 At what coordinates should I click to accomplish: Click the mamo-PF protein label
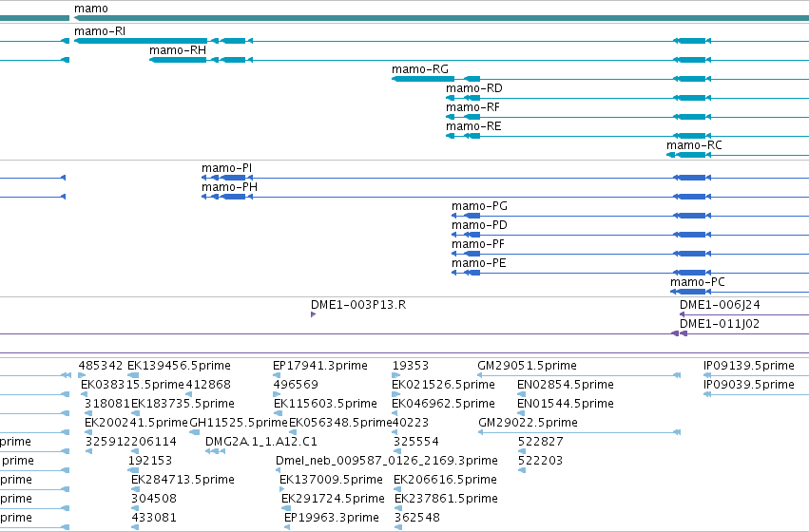coord(478,245)
